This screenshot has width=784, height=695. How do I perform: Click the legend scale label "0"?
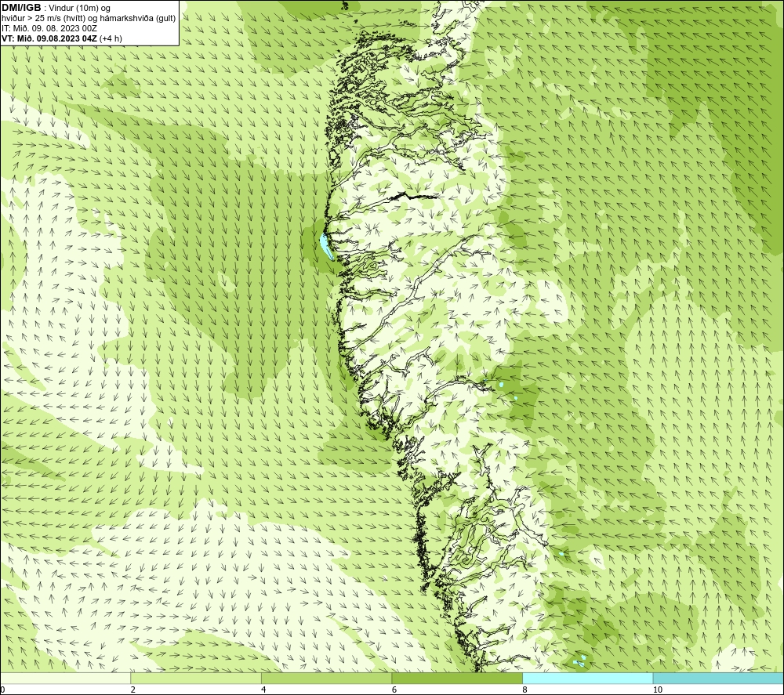3,690
